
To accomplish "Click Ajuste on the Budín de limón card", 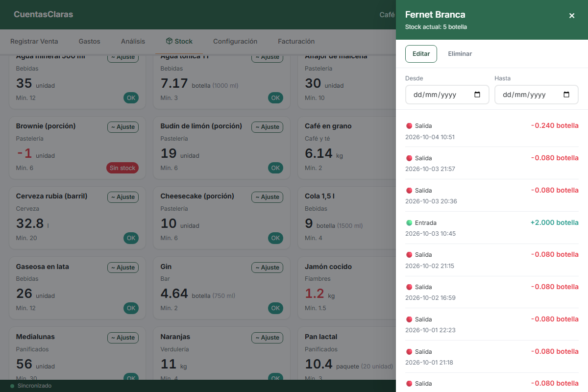I will pyautogui.click(x=267, y=127).
